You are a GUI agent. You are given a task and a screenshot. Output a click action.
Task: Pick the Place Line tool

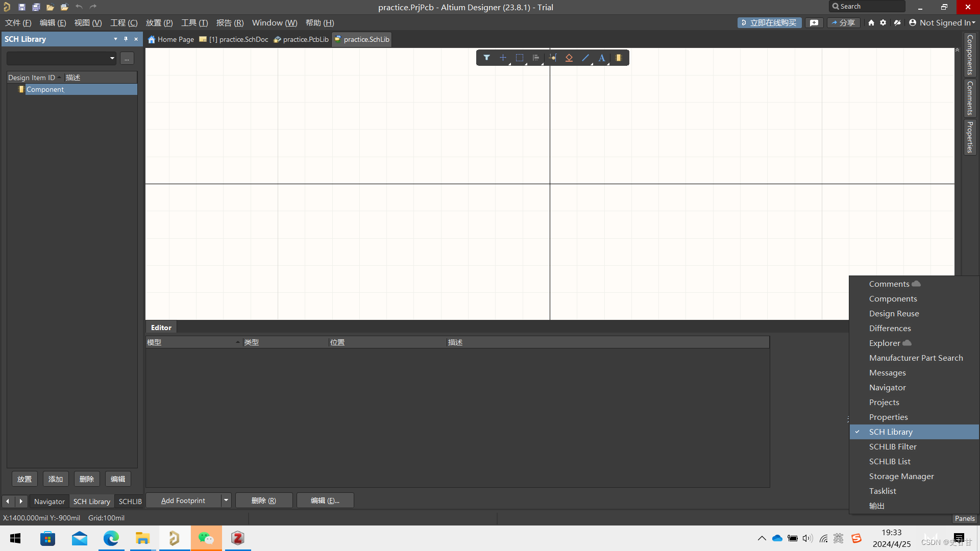click(x=585, y=58)
